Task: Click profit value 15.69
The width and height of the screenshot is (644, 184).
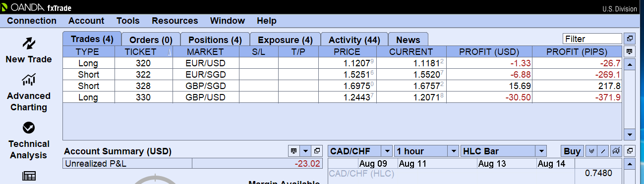Action: click(x=521, y=86)
